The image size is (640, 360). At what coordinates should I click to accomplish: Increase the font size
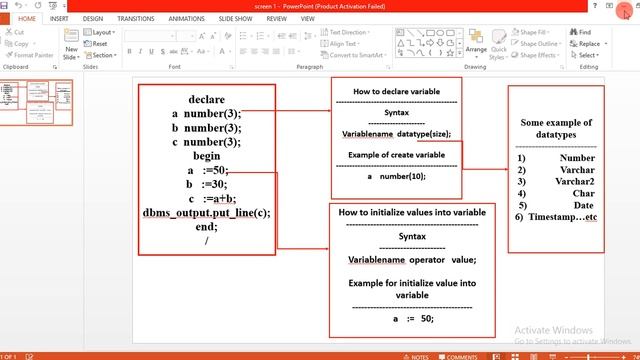[x=202, y=36]
